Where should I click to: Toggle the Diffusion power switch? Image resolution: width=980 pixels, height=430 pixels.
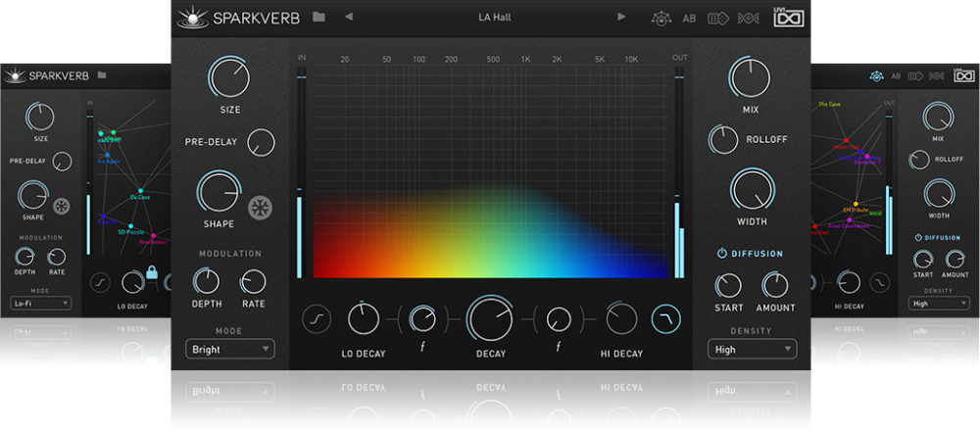coord(721,254)
